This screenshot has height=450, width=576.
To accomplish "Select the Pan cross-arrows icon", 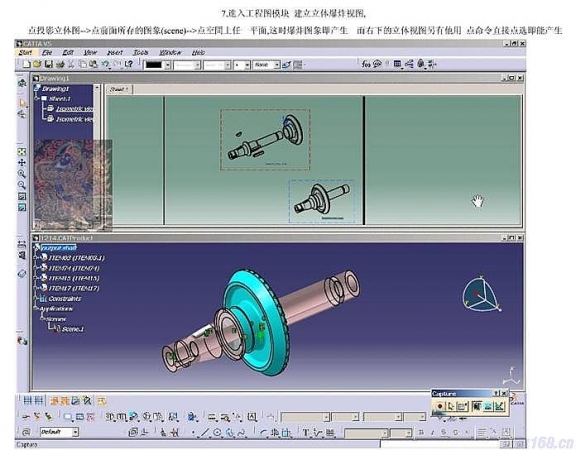I will 22,163.
